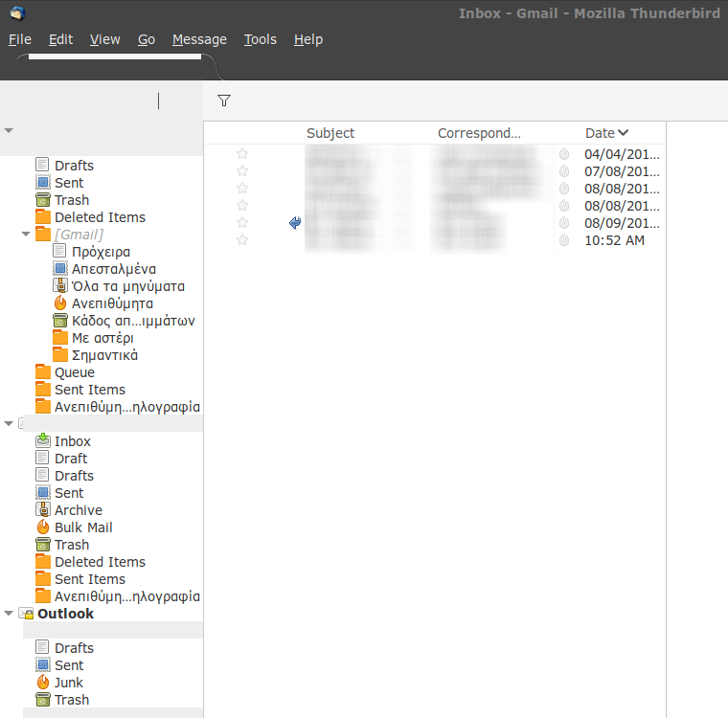Image resolution: width=728 pixels, height=718 pixels.
Task: Click the Thunderbird app icon in title bar
Action: click(16, 12)
